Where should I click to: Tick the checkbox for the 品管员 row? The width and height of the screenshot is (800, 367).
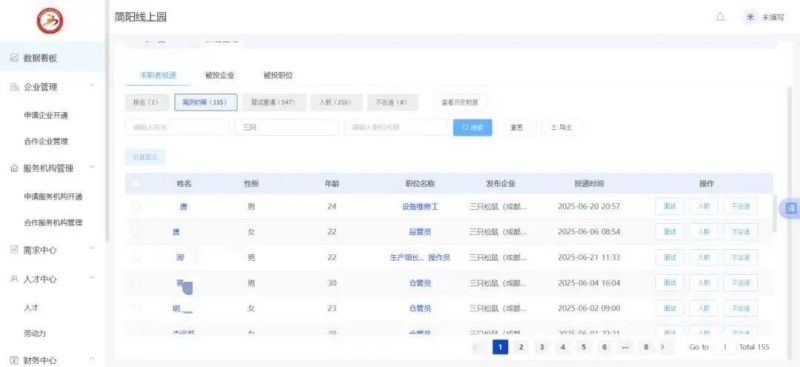click(136, 232)
